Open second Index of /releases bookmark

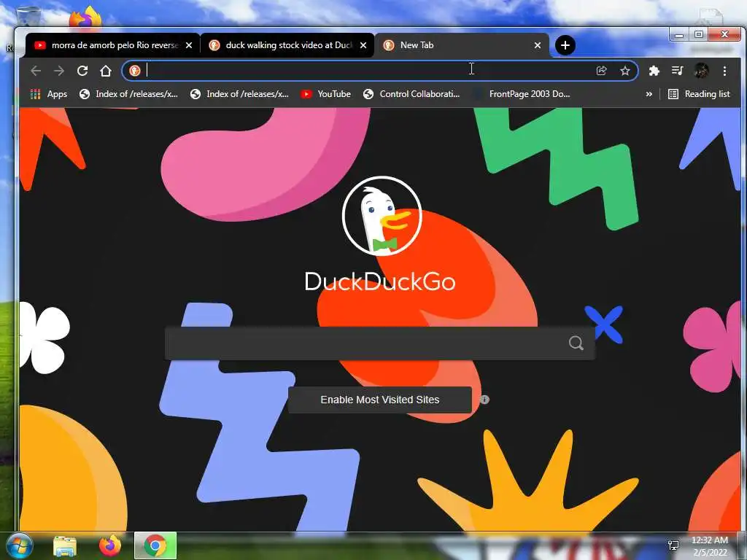click(239, 94)
